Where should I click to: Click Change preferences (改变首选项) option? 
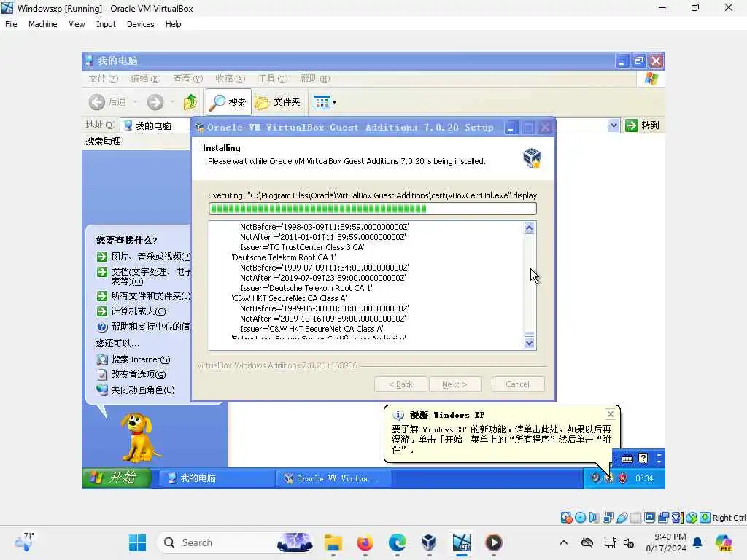tap(131, 375)
